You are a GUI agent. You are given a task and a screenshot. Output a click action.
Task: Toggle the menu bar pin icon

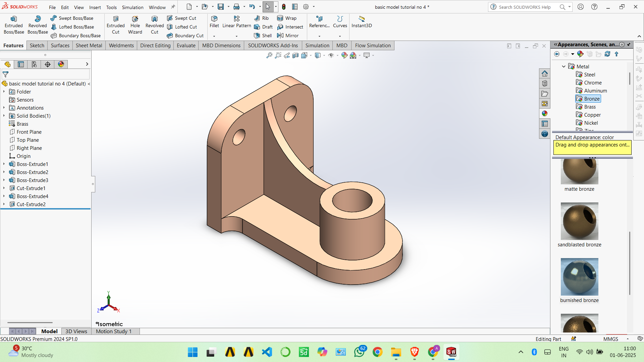coord(173,7)
